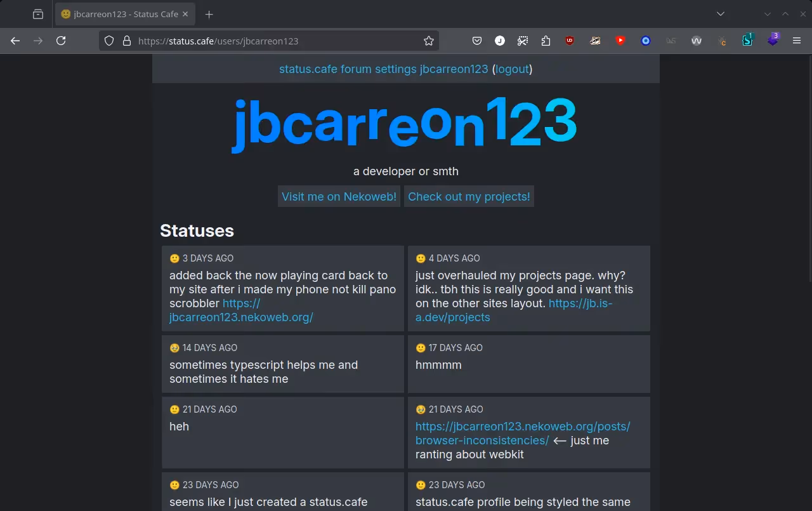Click the Check out my projects button
Viewport: 812px width, 511px height.
pyautogui.click(x=469, y=196)
